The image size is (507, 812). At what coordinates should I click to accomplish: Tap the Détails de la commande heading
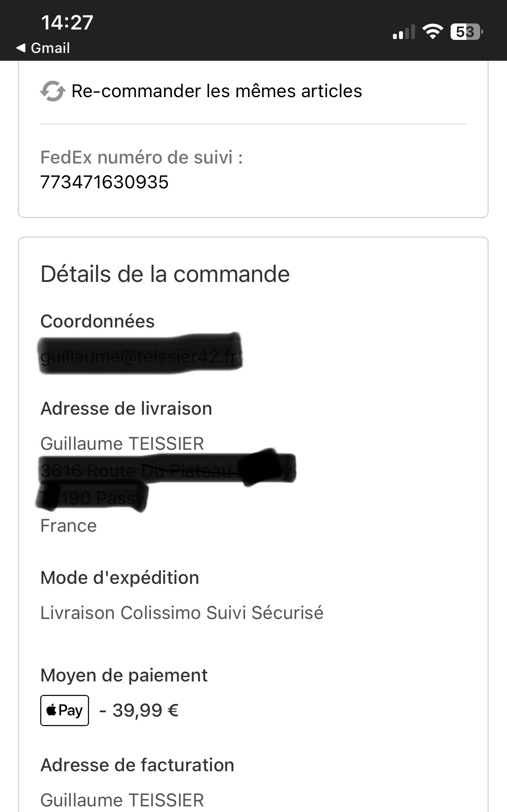click(x=165, y=274)
